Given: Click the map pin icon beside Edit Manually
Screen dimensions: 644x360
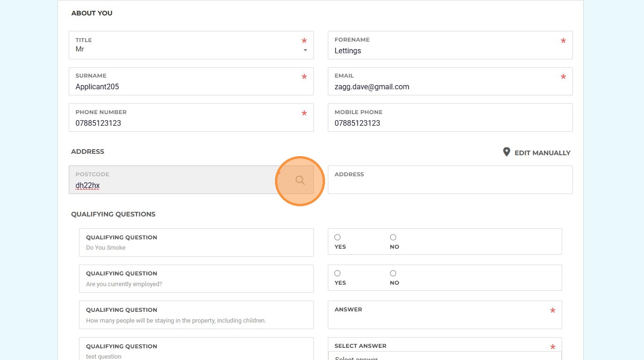Looking at the screenshot, I should click(x=507, y=152).
